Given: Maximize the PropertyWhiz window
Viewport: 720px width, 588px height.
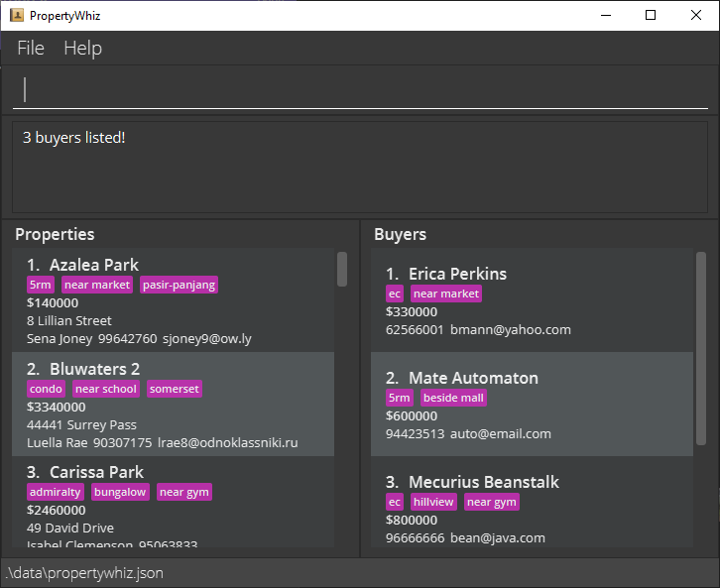Looking at the screenshot, I should click(x=651, y=15).
